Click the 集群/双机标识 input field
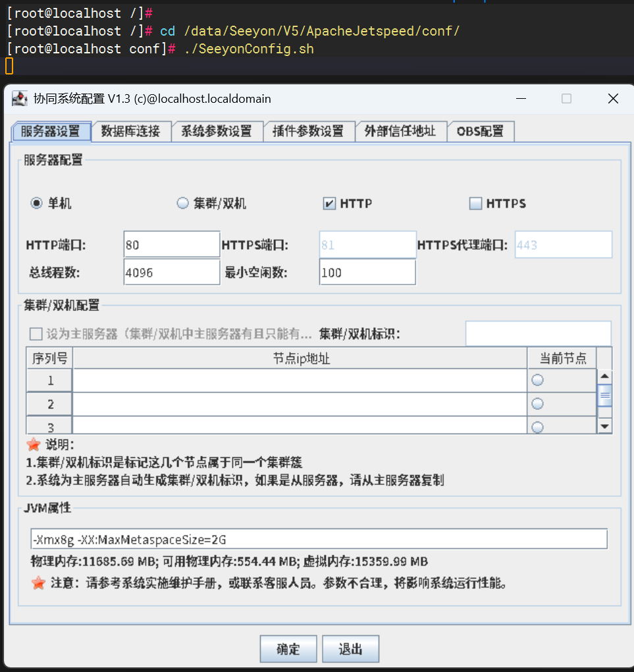 [x=539, y=333]
